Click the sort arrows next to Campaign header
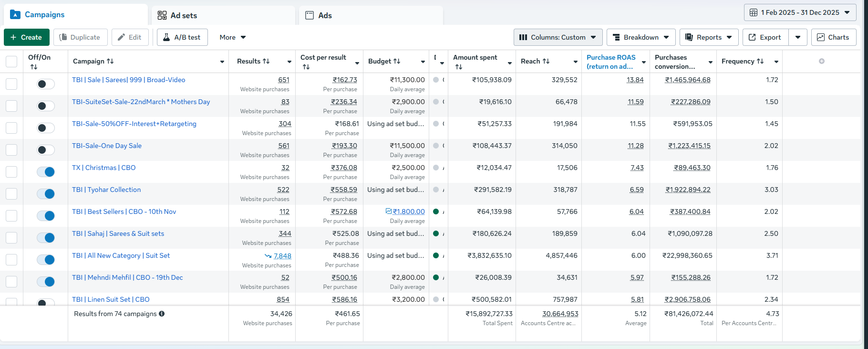This screenshot has height=349, width=868. click(110, 61)
